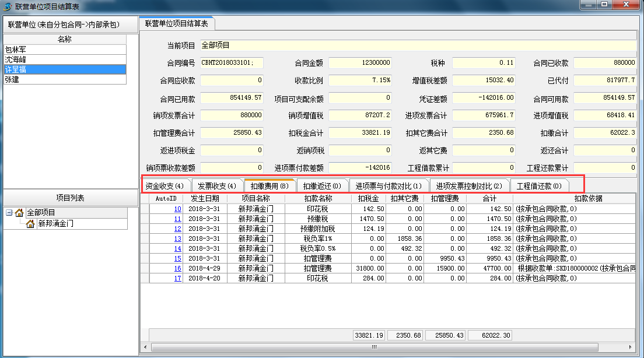This screenshot has height=358, width=644.
Task: Click AutoID 13 link for 税负率1%
Action: click(x=177, y=238)
